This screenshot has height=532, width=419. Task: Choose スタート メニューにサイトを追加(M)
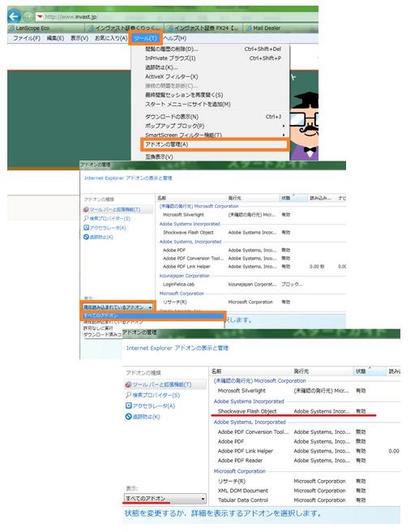coord(210,104)
